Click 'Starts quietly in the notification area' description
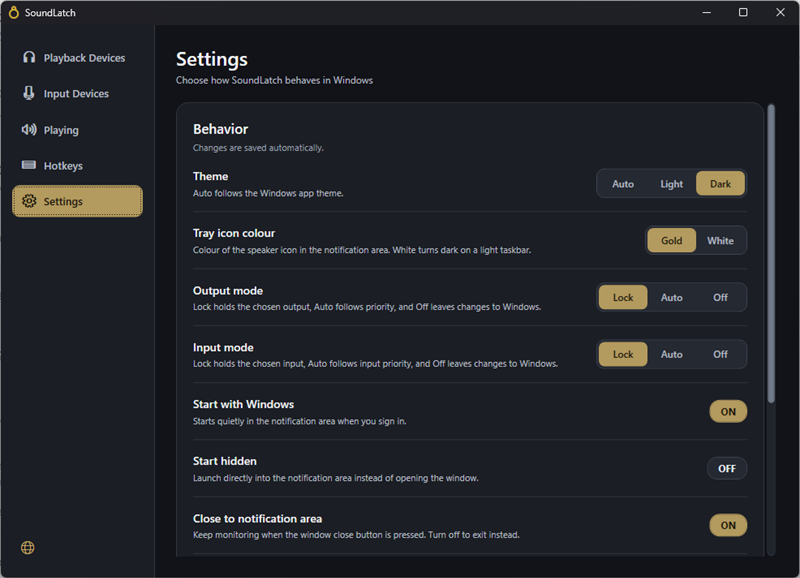Image resolution: width=800 pixels, height=578 pixels. point(299,421)
